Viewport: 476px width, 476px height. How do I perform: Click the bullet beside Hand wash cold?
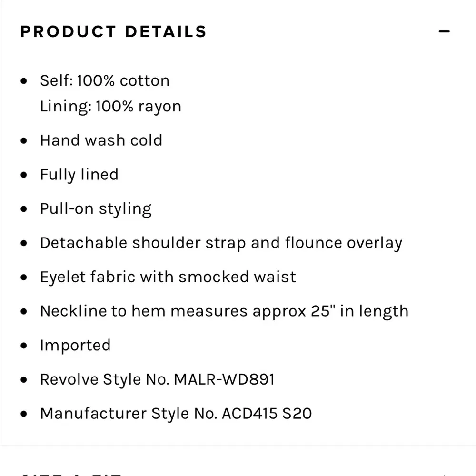[x=24, y=141]
